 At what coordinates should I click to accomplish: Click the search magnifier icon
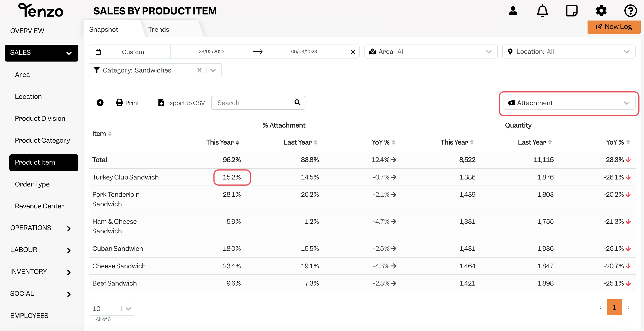297,102
